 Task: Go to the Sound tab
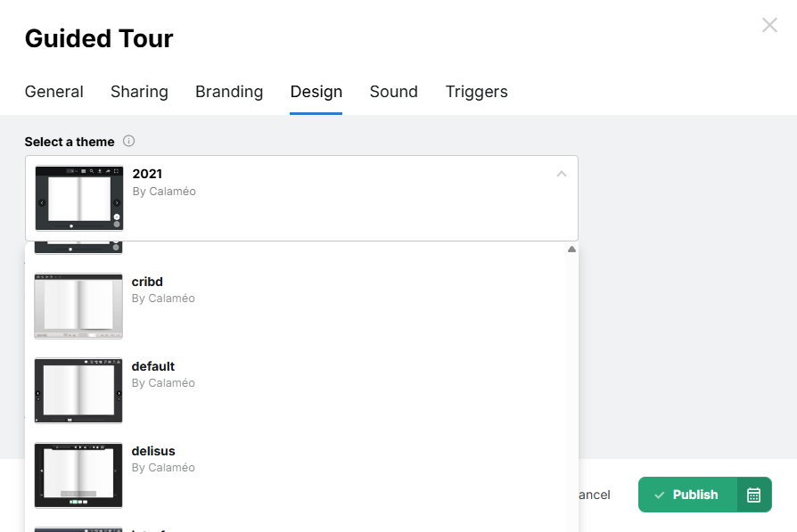(394, 92)
